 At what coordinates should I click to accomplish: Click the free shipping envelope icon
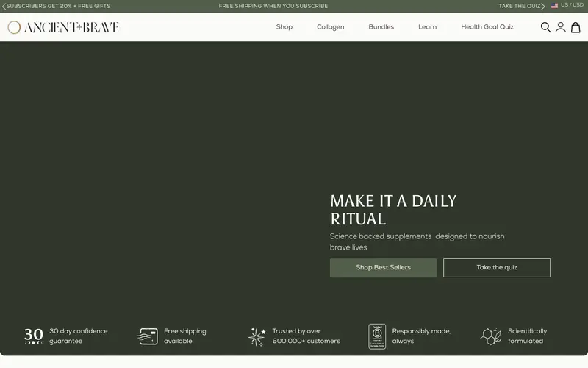[x=148, y=336]
